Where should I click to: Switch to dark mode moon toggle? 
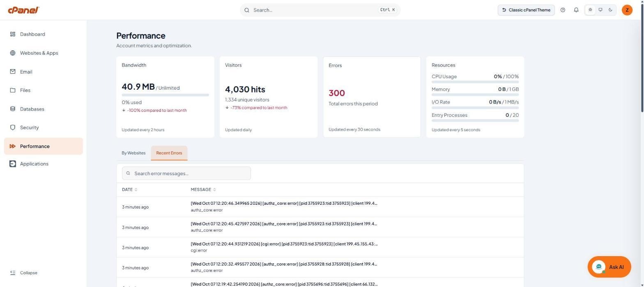pyautogui.click(x=611, y=10)
